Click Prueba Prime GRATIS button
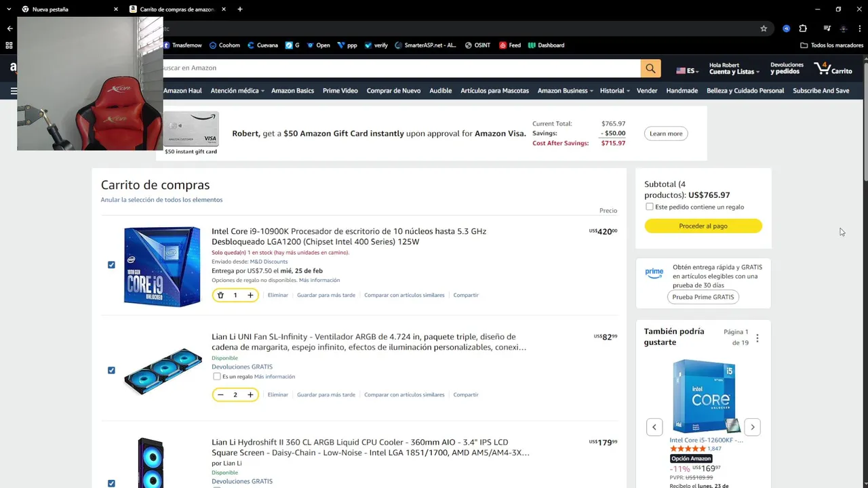The width and height of the screenshot is (868, 488). click(x=703, y=297)
